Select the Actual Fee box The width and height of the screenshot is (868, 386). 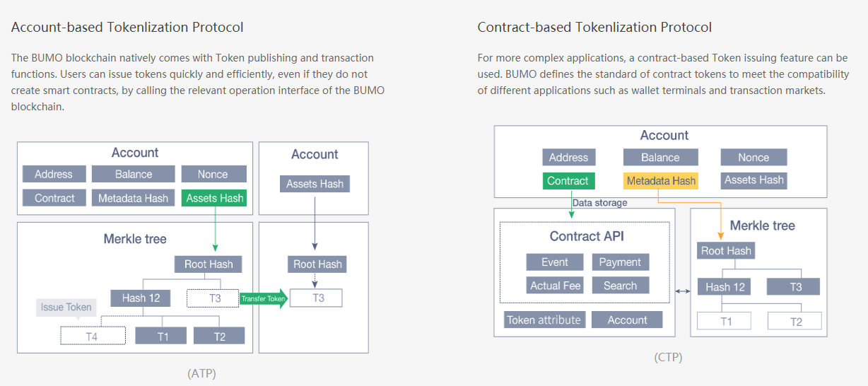pyautogui.click(x=555, y=286)
